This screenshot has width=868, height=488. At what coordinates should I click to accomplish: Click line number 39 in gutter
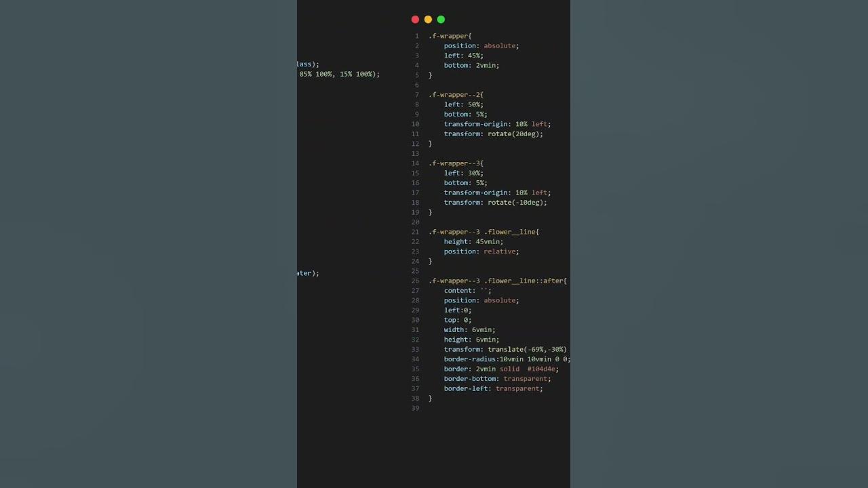click(415, 408)
